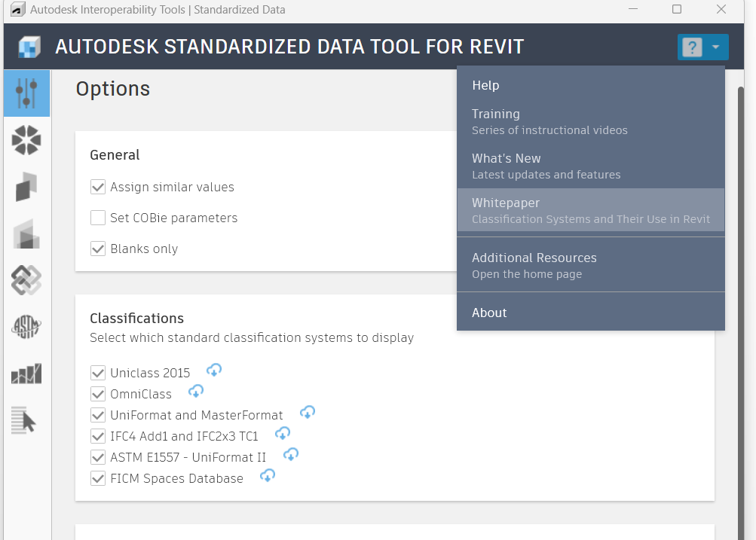Uncheck Assign similar values

click(98, 187)
